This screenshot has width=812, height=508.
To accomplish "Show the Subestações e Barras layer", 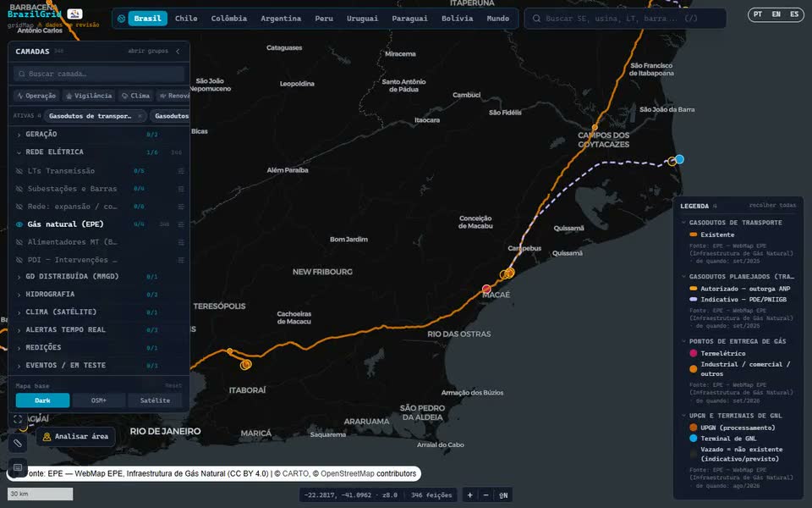I will point(19,189).
